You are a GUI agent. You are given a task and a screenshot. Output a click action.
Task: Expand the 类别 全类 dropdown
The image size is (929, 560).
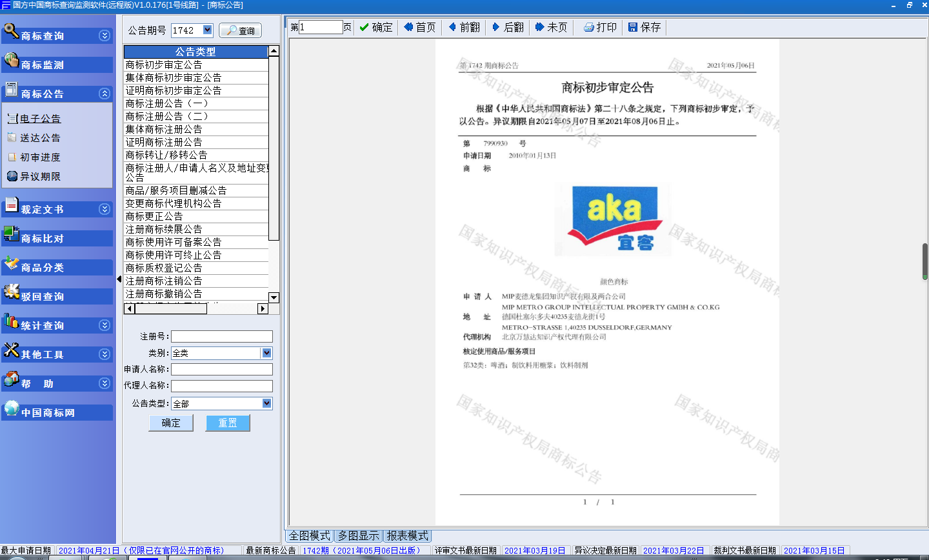tap(266, 353)
